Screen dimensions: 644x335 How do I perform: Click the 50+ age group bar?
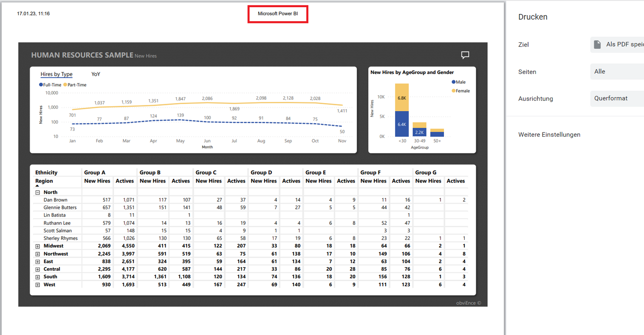(x=437, y=132)
